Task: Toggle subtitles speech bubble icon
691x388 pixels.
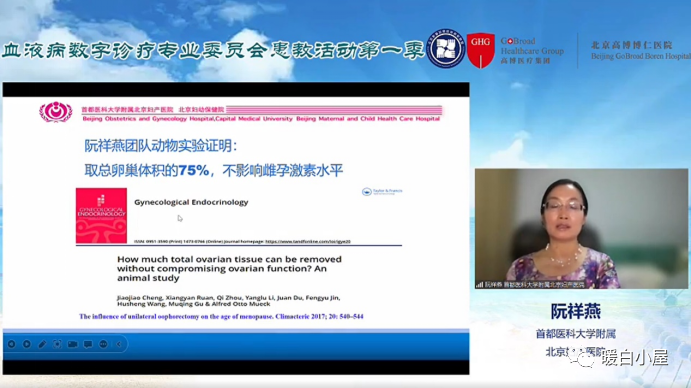Action: [88, 344]
